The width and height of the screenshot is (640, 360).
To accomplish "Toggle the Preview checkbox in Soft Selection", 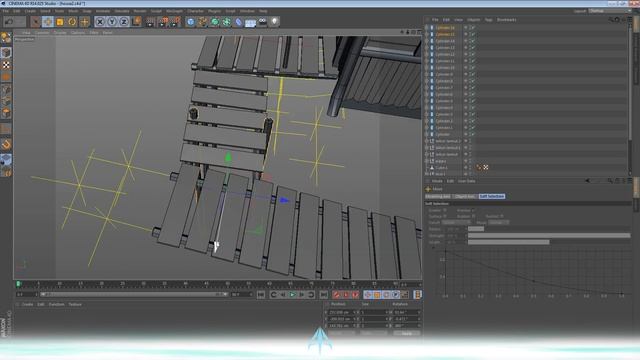I will (x=473, y=210).
